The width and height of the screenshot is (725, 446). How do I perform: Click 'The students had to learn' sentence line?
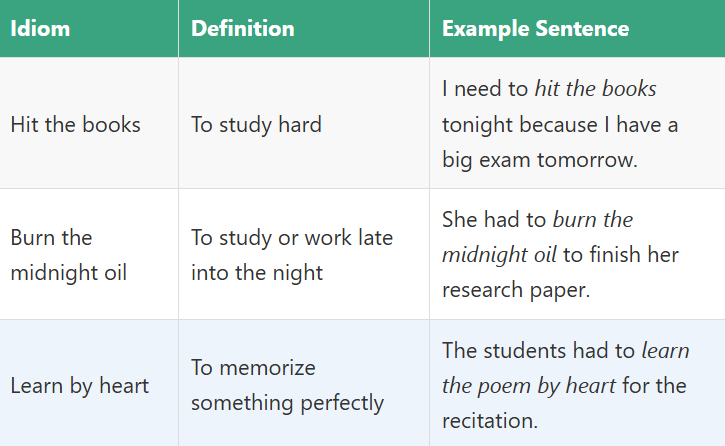pos(552,350)
